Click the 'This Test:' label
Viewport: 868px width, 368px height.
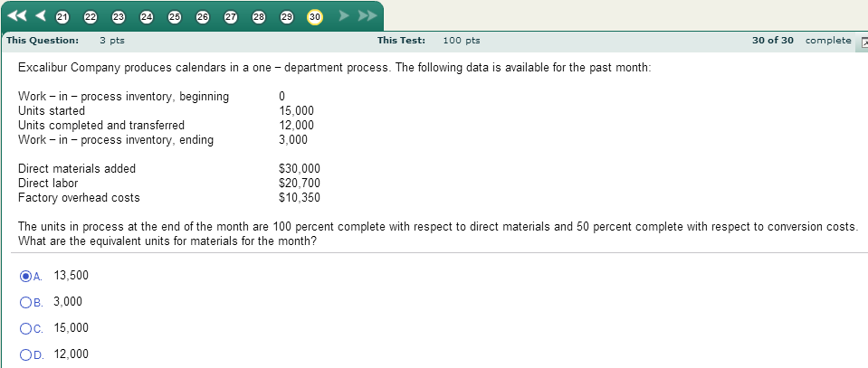401,41
